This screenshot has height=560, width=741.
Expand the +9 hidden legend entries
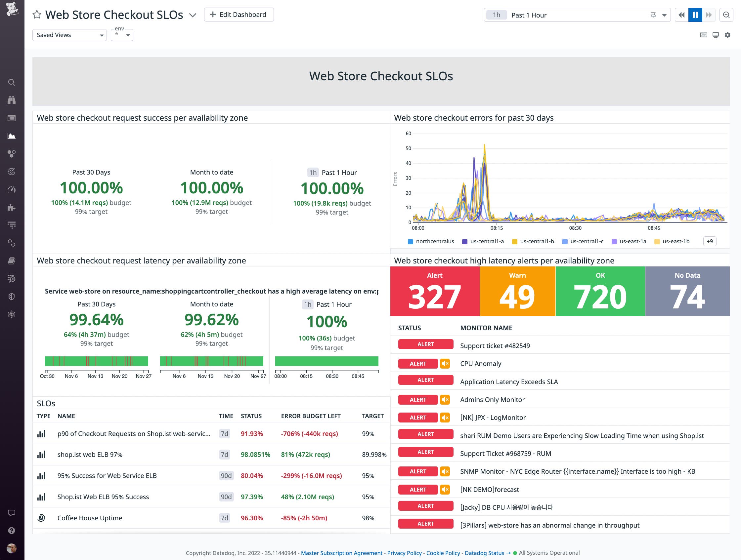click(x=710, y=241)
